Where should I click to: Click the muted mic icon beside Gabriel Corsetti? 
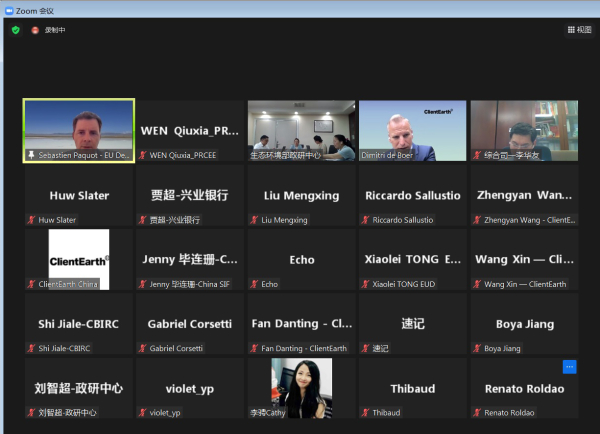[143, 348]
